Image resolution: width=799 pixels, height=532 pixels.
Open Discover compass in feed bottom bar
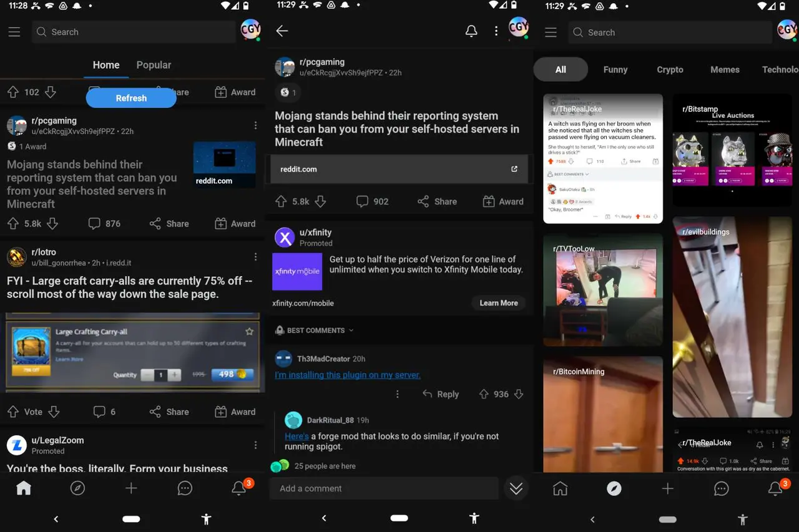click(x=77, y=488)
